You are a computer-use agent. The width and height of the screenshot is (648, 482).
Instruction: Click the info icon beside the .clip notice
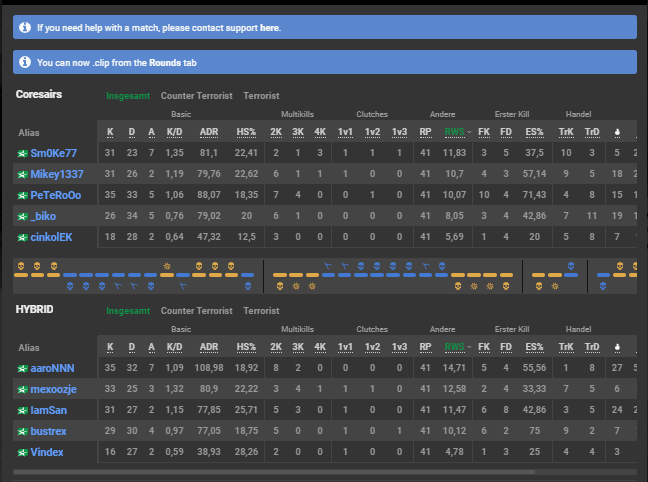tap(25, 62)
